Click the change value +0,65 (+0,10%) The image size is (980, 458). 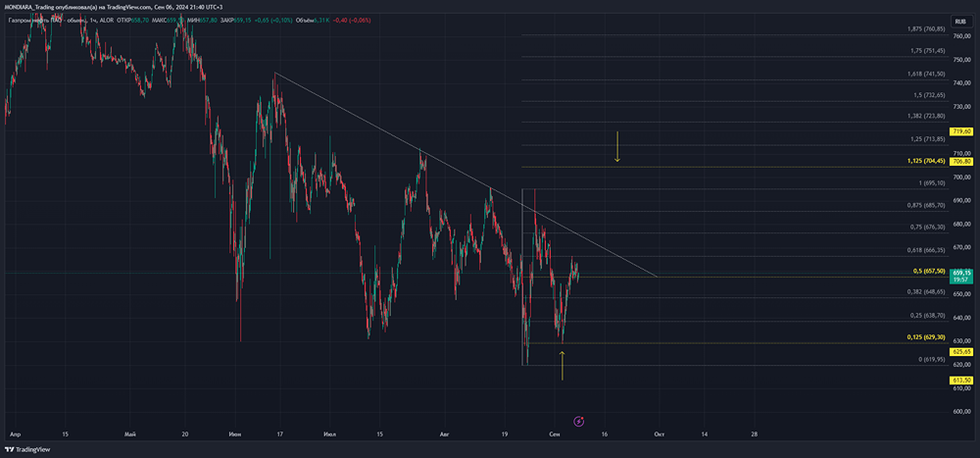273,20
